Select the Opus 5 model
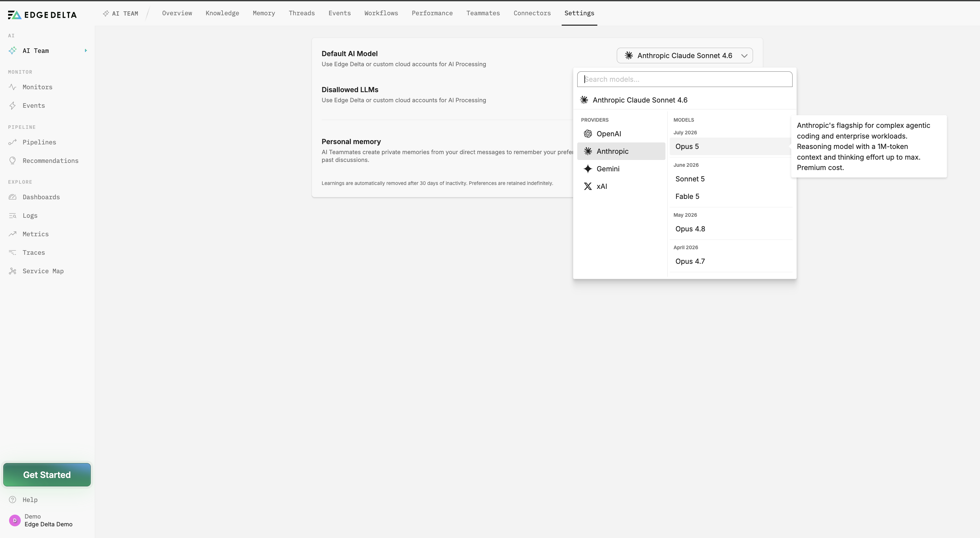Image resolution: width=980 pixels, height=538 pixels. pyautogui.click(x=730, y=147)
